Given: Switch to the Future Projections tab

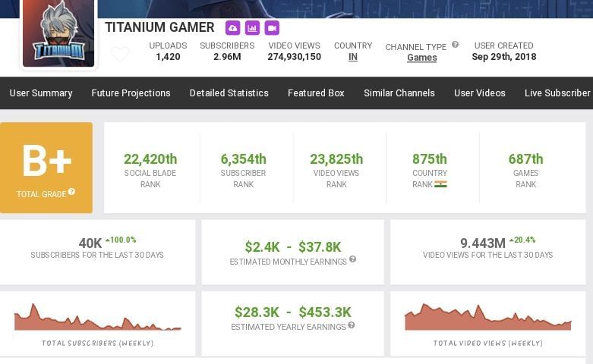Looking at the screenshot, I should (x=131, y=93).
